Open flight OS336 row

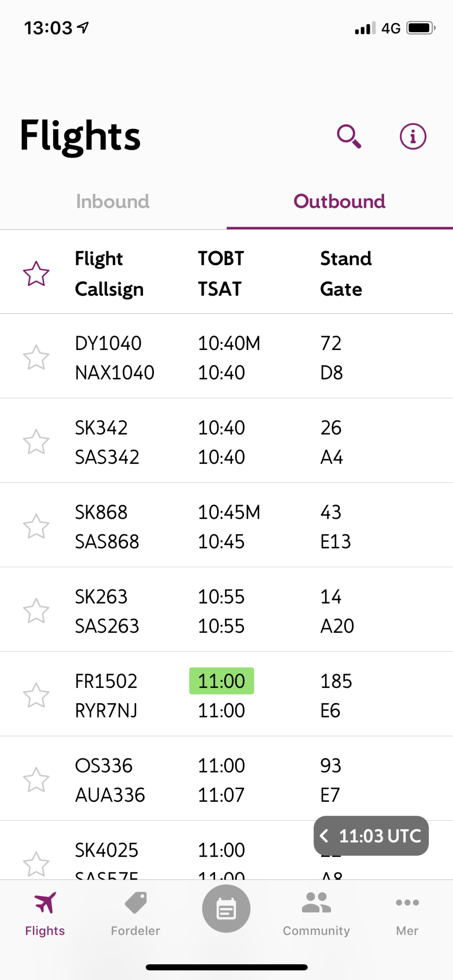(228, 780)
